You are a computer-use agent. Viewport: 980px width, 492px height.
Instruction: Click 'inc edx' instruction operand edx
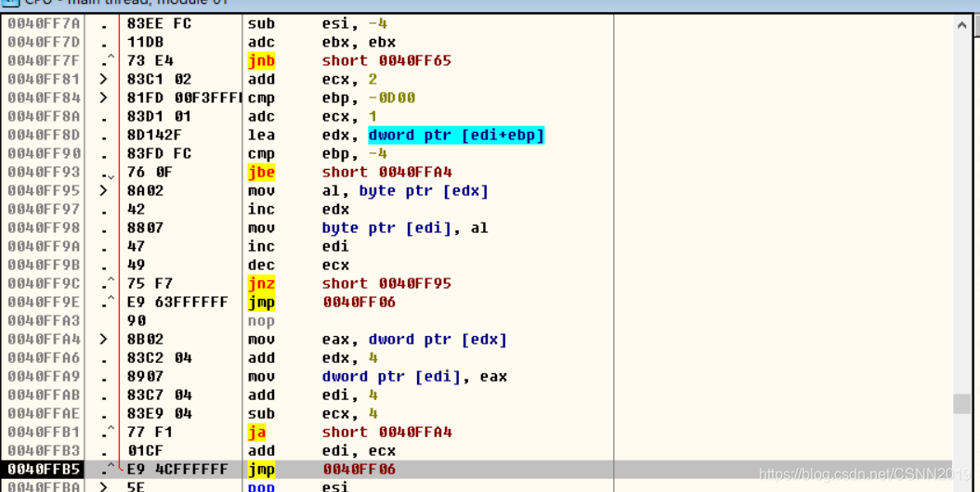click(335, 209)
